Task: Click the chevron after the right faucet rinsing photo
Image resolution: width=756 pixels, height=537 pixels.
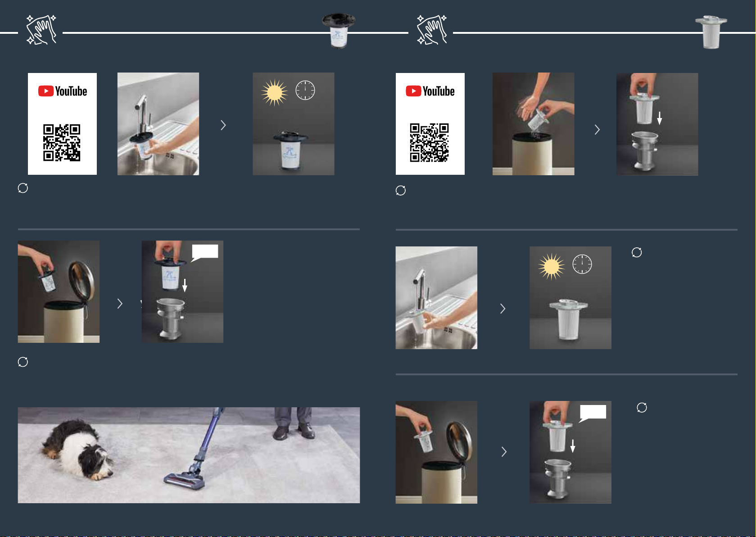Action: pos(503,309)
